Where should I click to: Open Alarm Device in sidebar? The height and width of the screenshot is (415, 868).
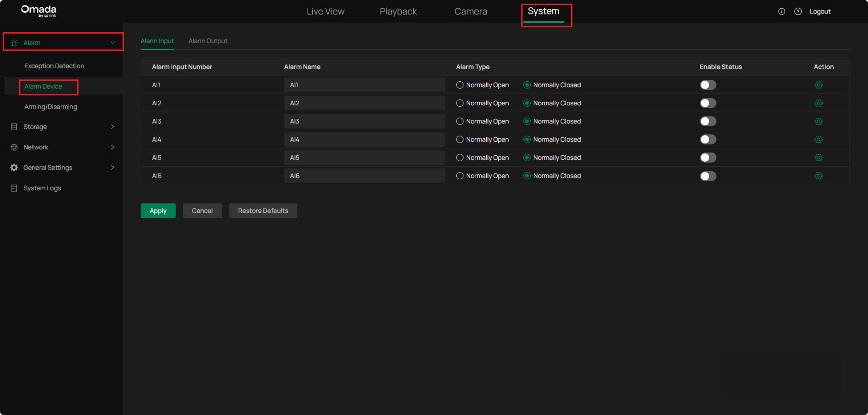pyautogui.click(x=43, y=86)
